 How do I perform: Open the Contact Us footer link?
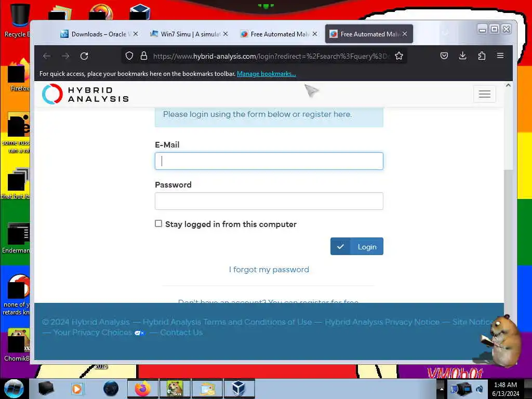click(181, 332)
